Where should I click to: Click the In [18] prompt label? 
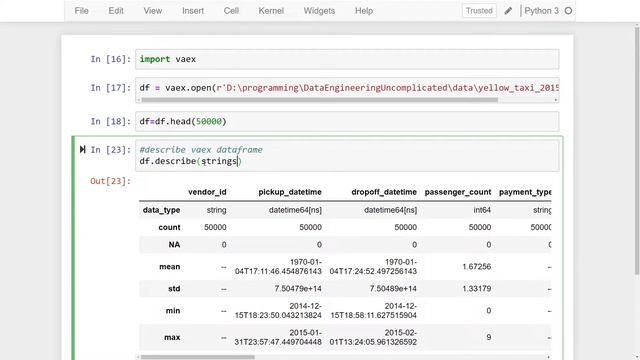tap(111, 121)
